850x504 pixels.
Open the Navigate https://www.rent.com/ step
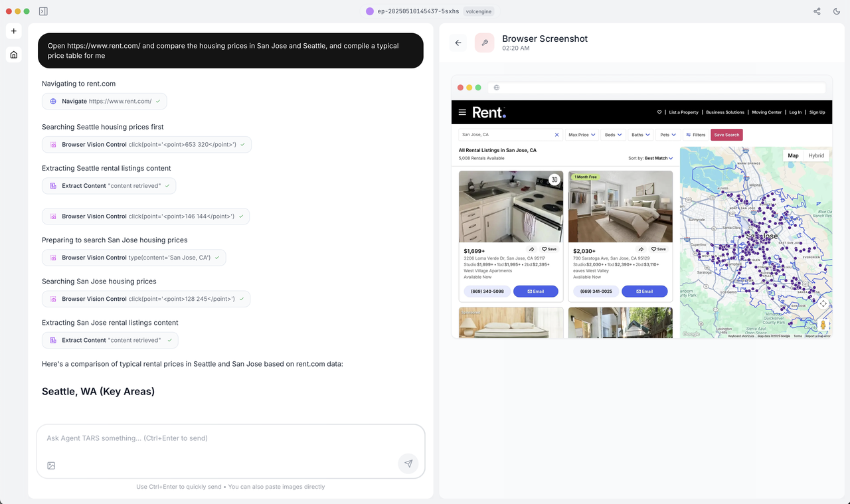point(104,101)
